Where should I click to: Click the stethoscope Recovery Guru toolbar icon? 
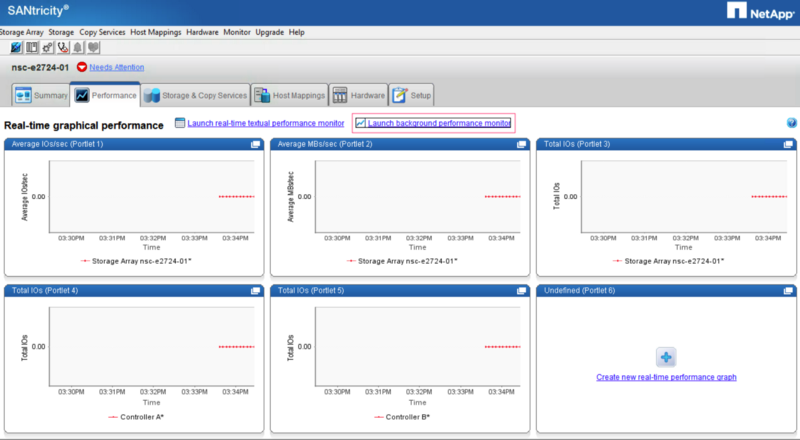coord(63,47)
